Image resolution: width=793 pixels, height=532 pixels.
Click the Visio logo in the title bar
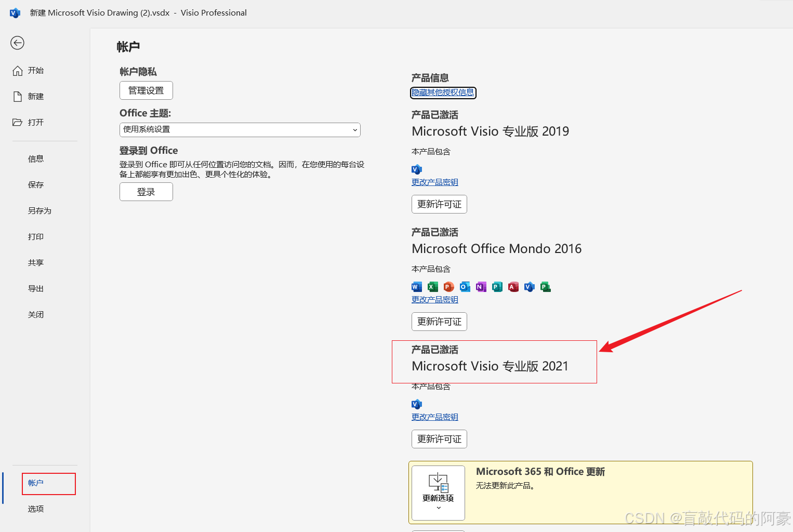click(15, 12)
